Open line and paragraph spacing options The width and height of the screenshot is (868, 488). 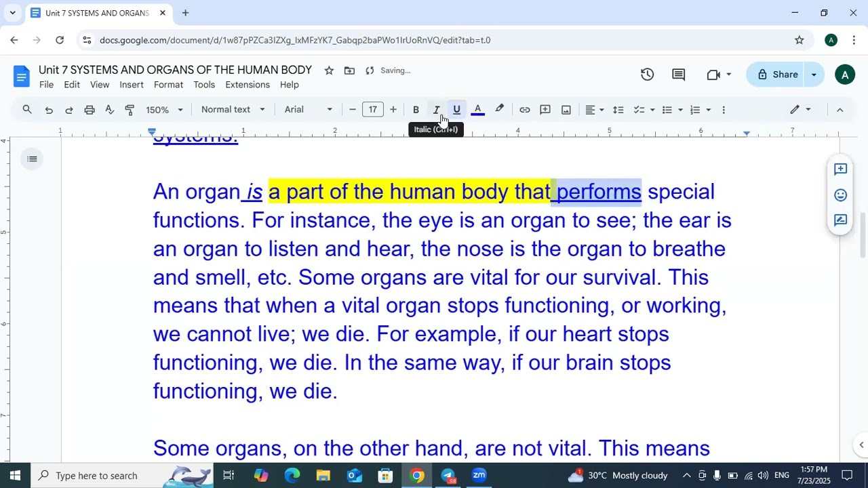pos(618,110)
